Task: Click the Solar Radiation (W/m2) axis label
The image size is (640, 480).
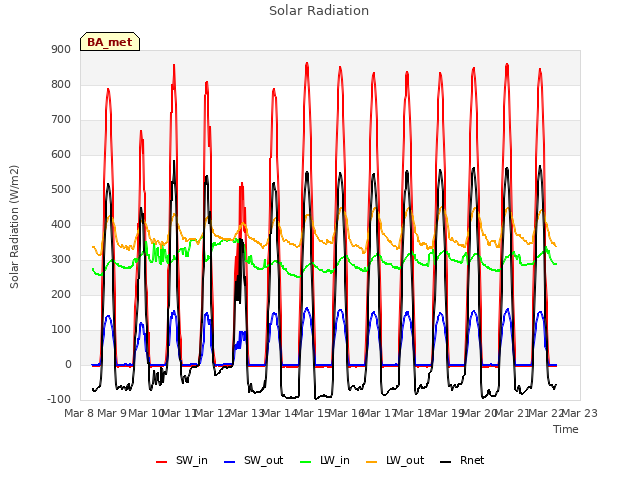Action: pyautogui.click(x=14, y=227)
